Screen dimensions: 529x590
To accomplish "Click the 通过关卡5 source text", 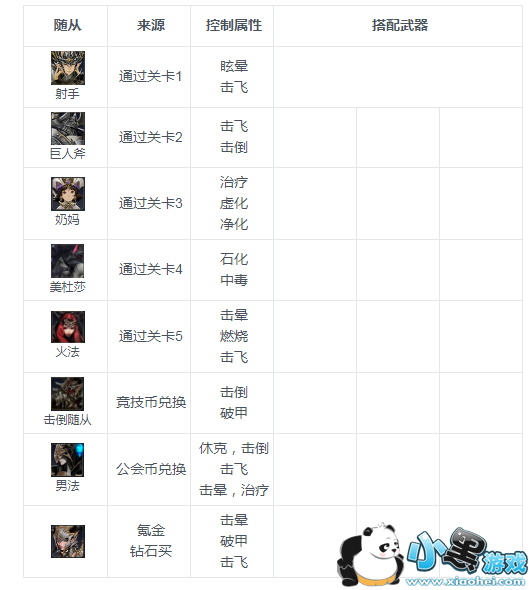I will coord(150,336).
